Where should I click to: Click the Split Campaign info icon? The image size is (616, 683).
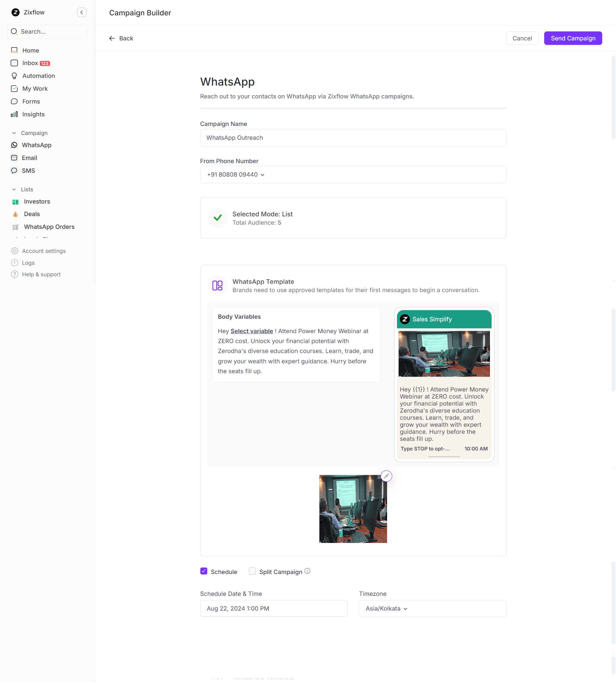point(307,571)
